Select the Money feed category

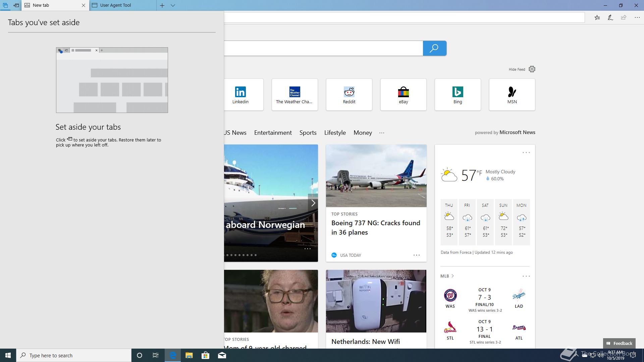tap(363, 133)
